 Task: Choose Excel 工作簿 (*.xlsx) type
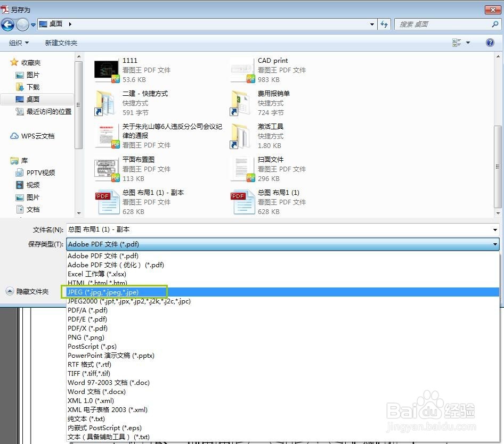click(x=283, y=274)
